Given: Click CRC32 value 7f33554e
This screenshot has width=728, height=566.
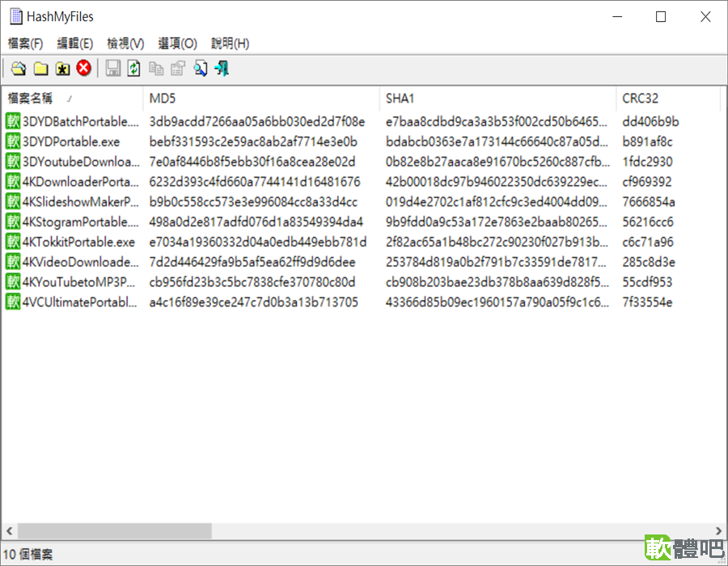Looking at the screenshot, I should (647, 302).
